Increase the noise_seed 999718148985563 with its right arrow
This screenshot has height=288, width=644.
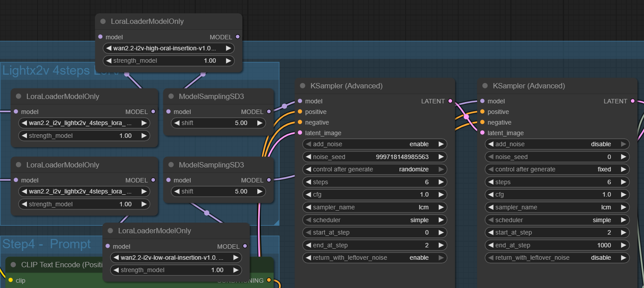[441, 157]
